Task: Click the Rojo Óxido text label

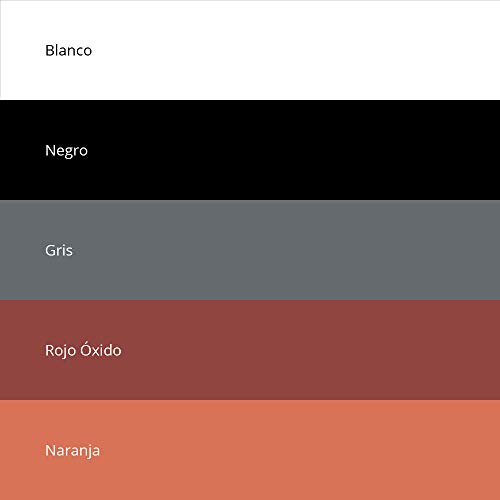Action: [83, 350]
